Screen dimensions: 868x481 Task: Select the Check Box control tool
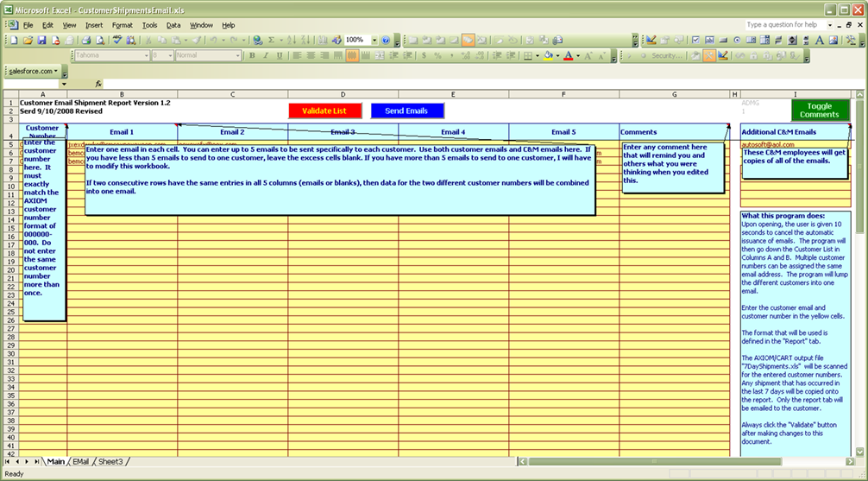click(695, 40)
